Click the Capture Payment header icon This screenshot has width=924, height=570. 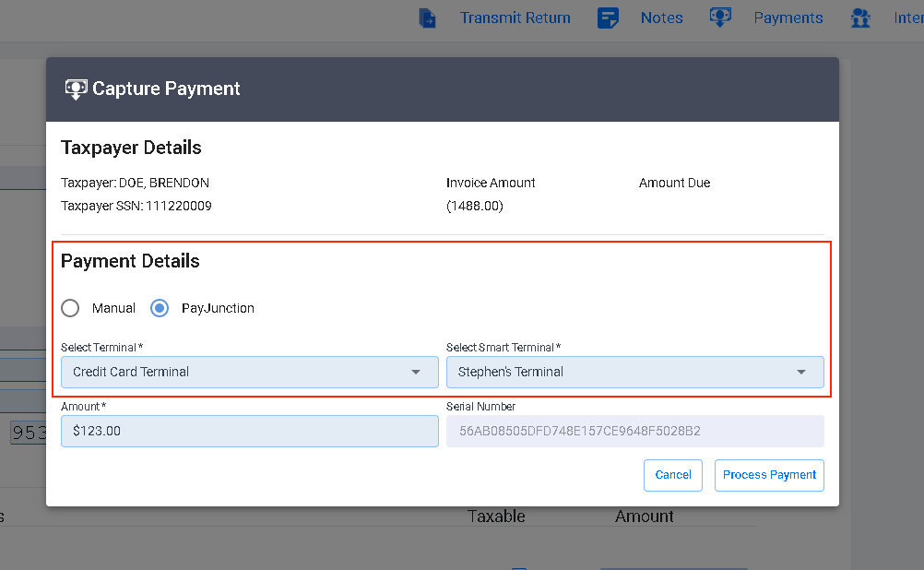click(76, 89)
